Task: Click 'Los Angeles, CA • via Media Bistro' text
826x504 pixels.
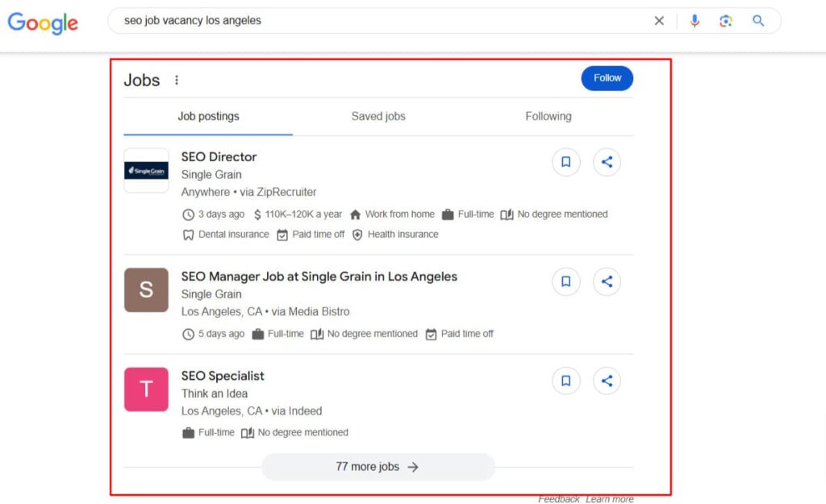Action: (x=265, y=312)
